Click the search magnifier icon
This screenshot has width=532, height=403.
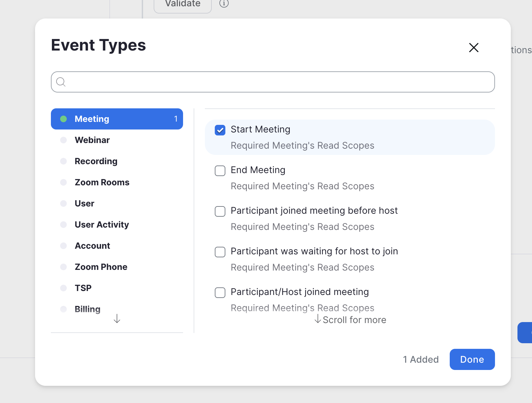pyautogui.click(x=61, y=82)
